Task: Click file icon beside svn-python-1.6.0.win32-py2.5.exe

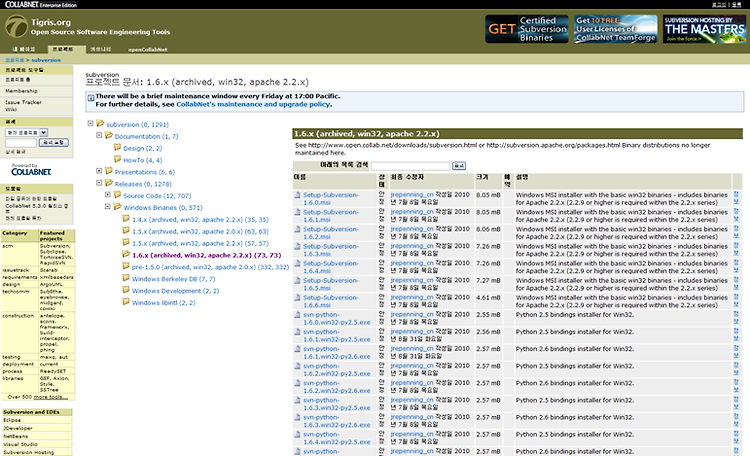Action: pyautogui.click(x=298, y=315)
